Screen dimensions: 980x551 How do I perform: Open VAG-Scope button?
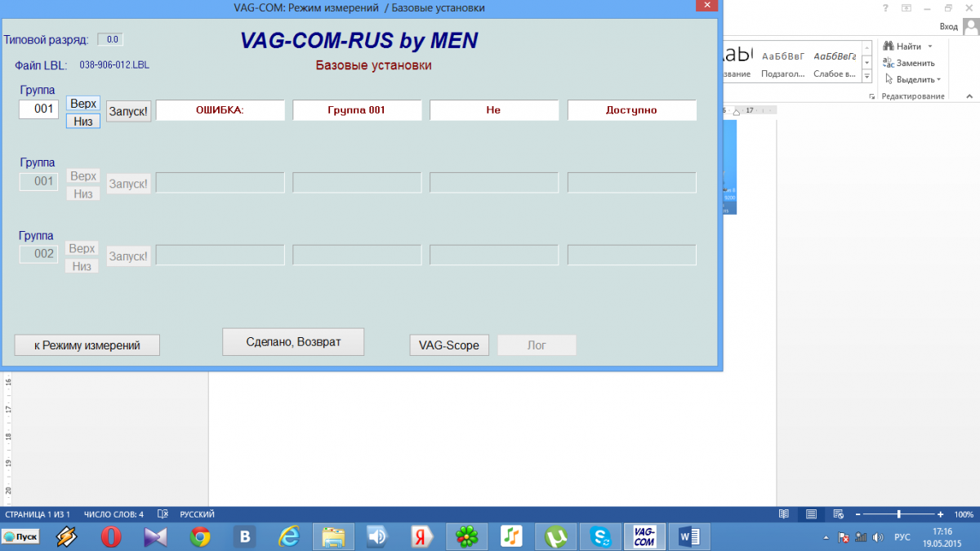click(x=449, y=345)
